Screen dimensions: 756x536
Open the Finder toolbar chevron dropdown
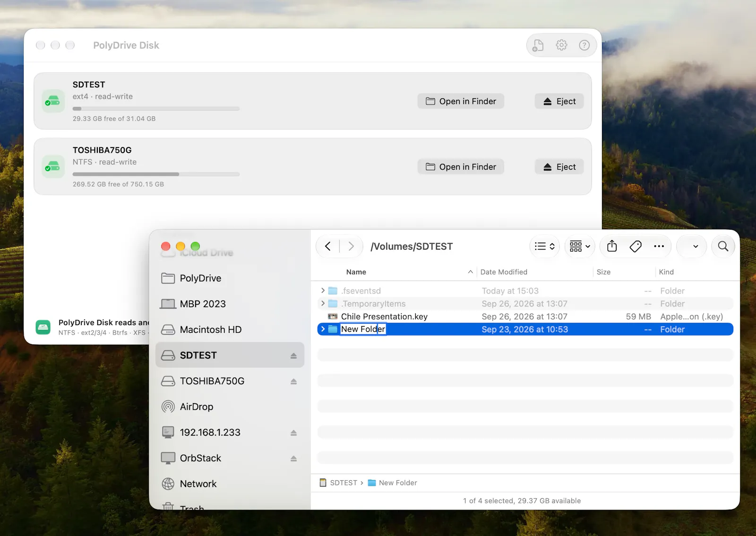click(692, 246)
